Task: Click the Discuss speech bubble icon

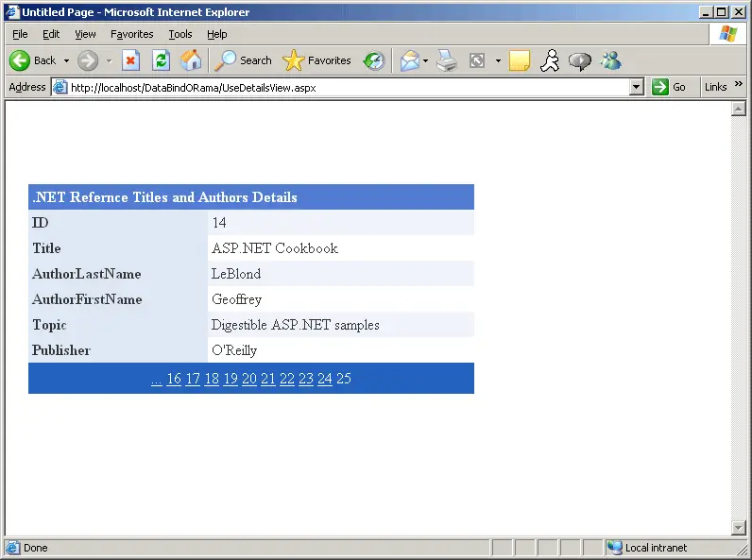Action: click(x=580, y=60)
